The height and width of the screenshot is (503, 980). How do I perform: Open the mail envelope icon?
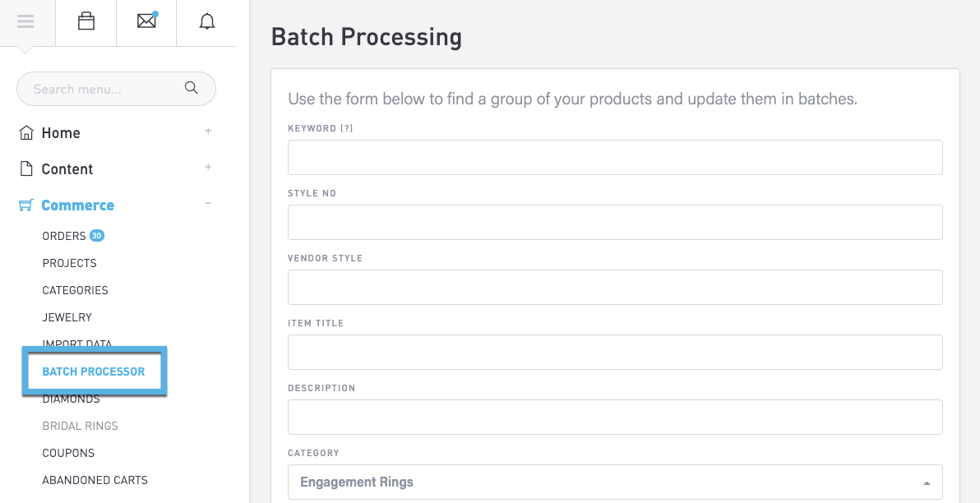click(x=146, y=22)
